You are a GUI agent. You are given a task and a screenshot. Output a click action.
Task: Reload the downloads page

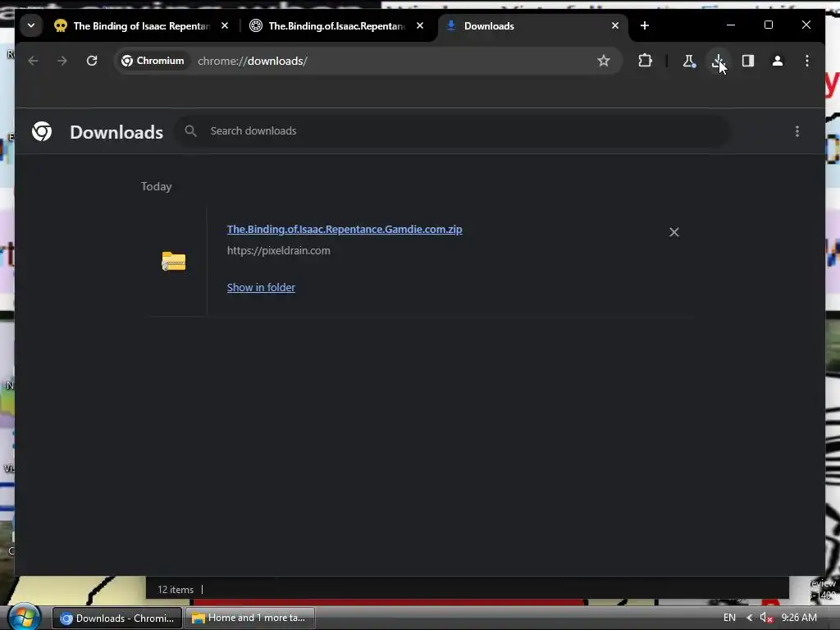pyautogui.click(x=92, y=61)
